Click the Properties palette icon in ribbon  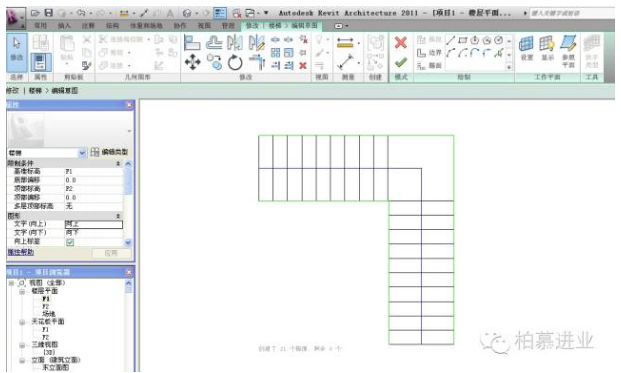tap(41, 63)
